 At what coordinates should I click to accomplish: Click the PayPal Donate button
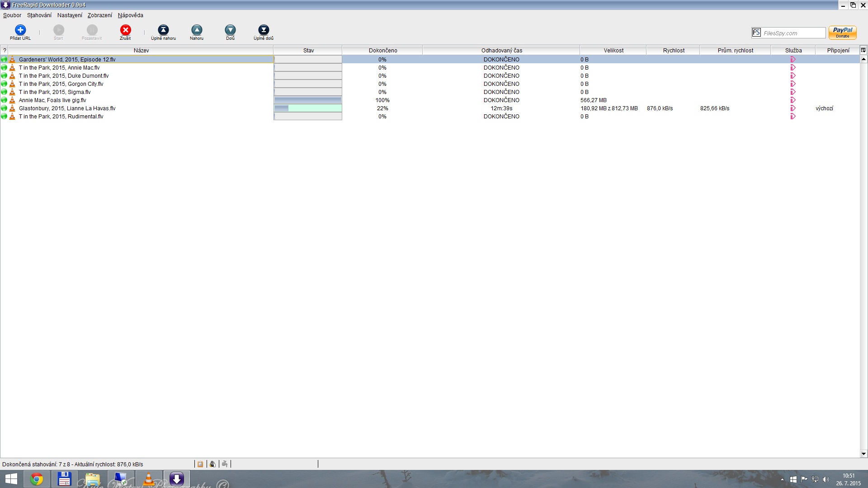coord(842,33)
